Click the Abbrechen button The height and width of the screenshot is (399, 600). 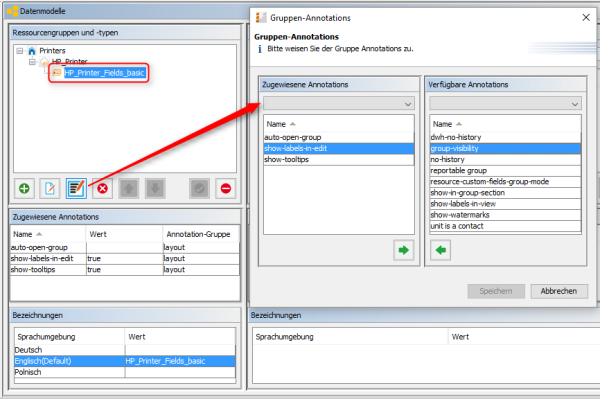coord(559,291)
